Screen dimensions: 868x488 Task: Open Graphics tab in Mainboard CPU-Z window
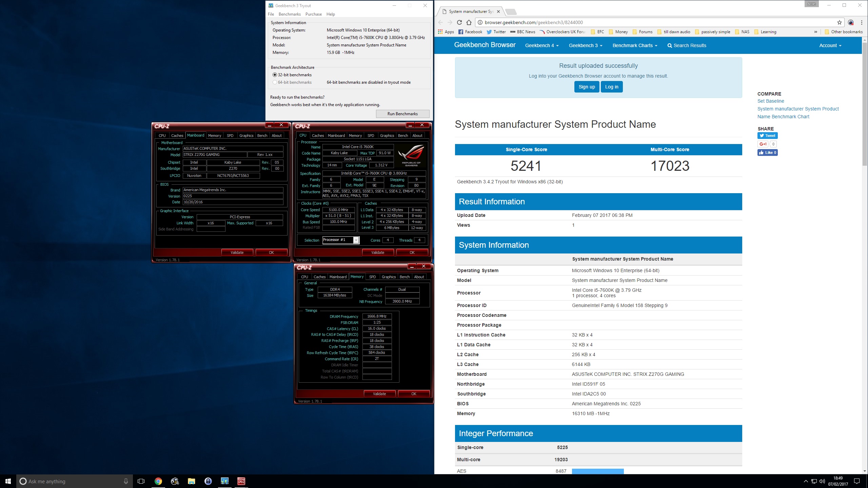click(x=246, y=136)
